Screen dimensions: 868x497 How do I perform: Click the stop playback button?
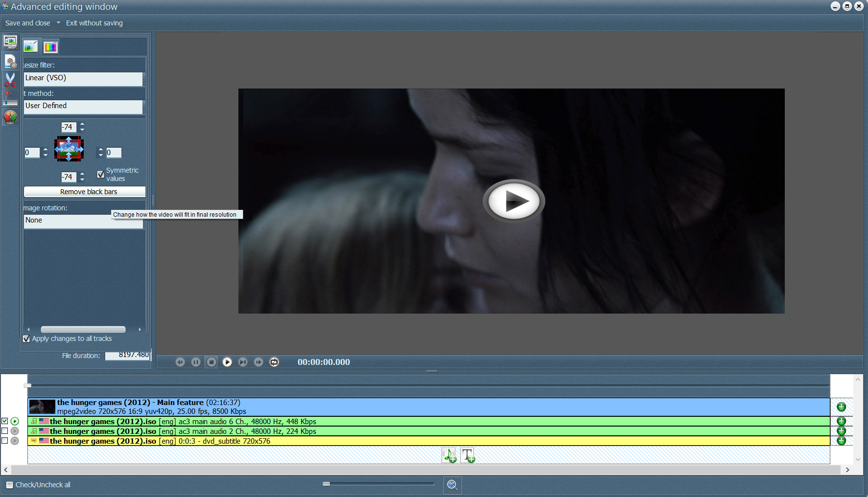click(x=211, y=362)
